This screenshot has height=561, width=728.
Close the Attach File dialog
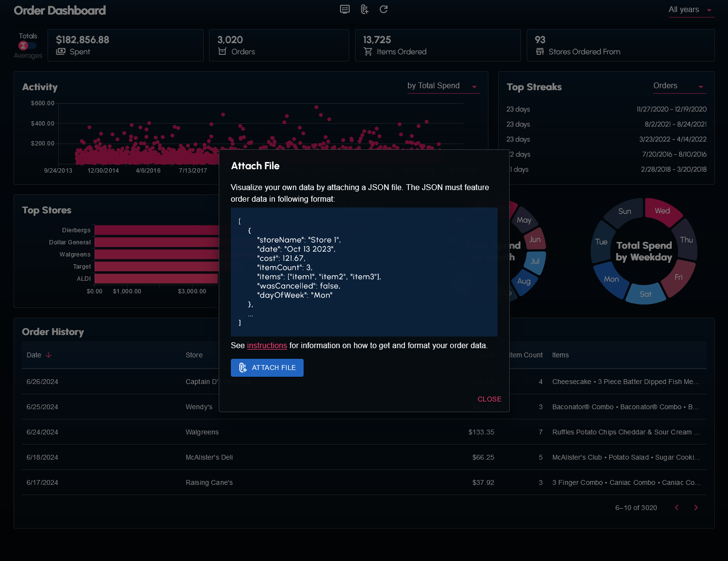click(x=489, y=399)
